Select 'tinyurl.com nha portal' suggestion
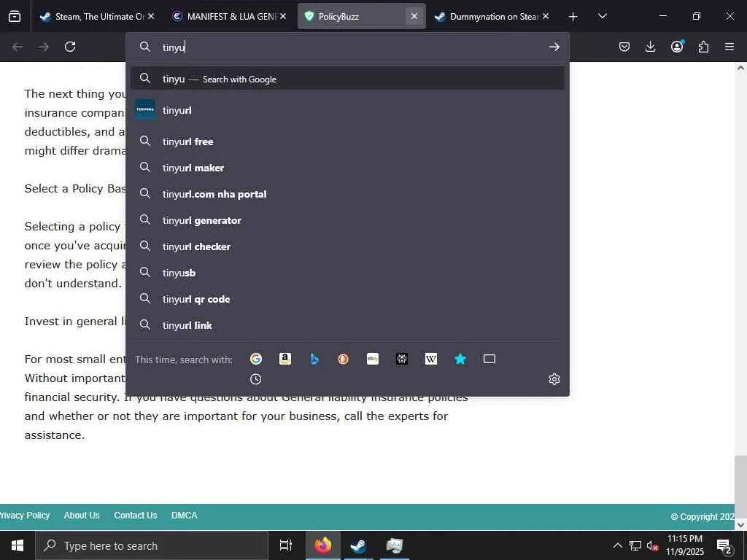 [x=347, y=194]
